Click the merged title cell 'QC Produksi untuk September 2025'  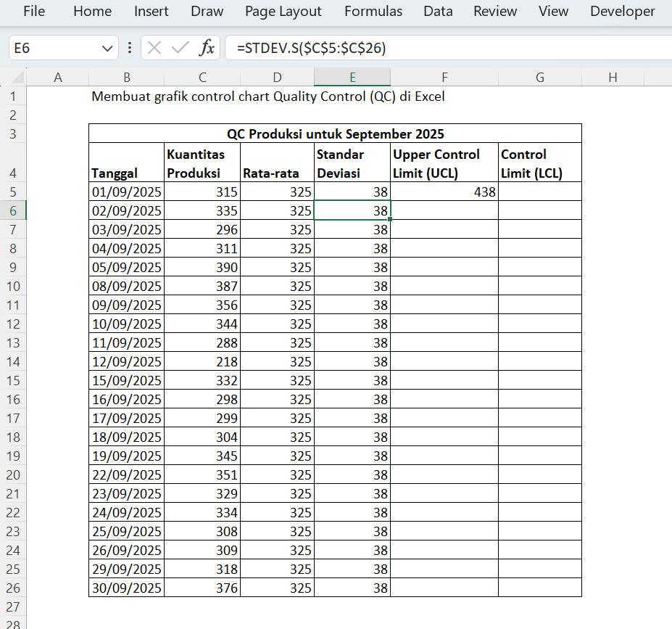(335, 133)
